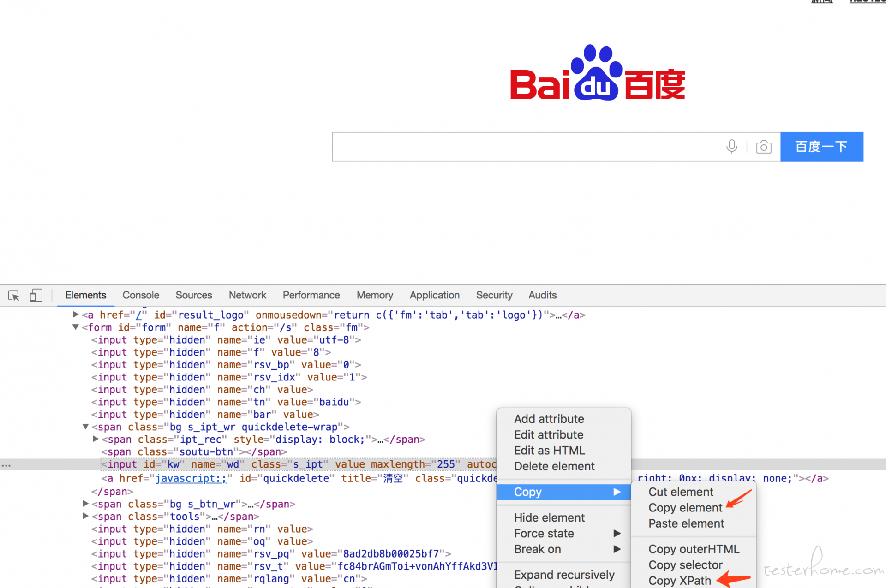Switch to the Memory tab

pos(375,295)
